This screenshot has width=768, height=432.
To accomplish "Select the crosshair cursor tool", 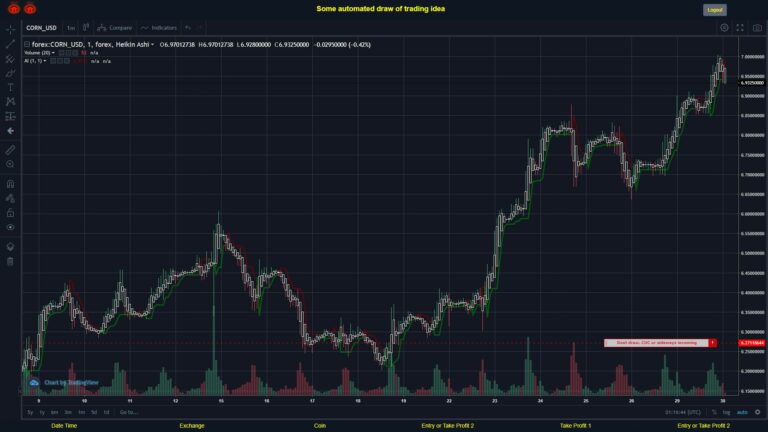I will [x=10, y=29].
